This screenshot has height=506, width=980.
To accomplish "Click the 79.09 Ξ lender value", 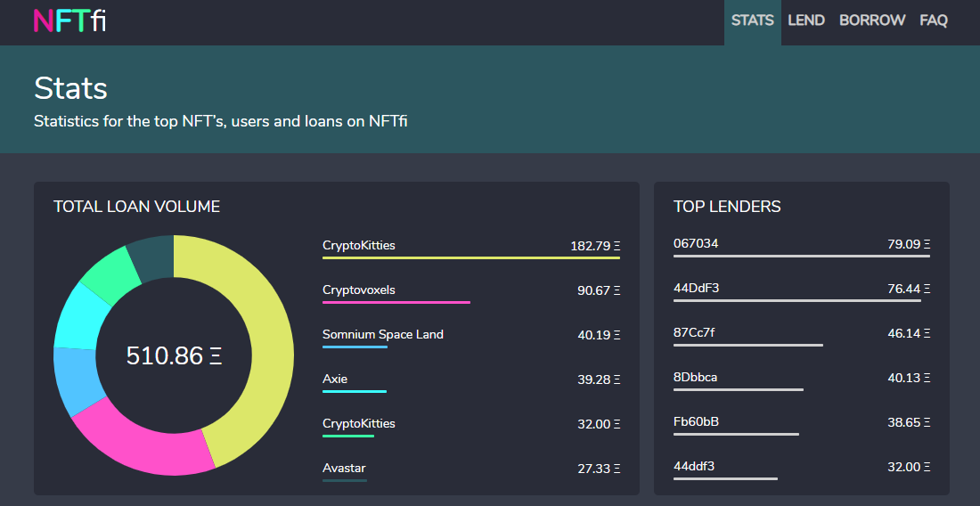I will tap(909, 244).
